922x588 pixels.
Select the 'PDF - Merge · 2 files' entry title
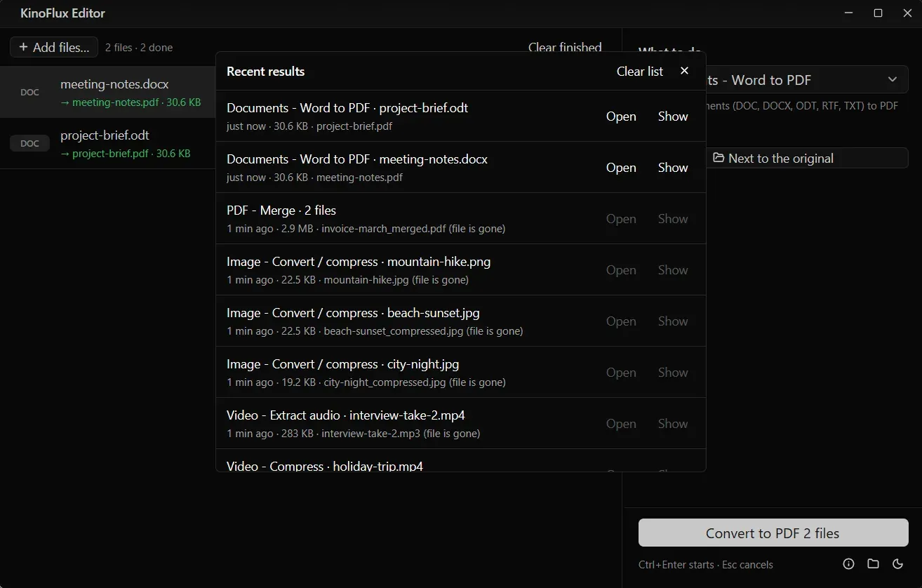click(281, 210)
